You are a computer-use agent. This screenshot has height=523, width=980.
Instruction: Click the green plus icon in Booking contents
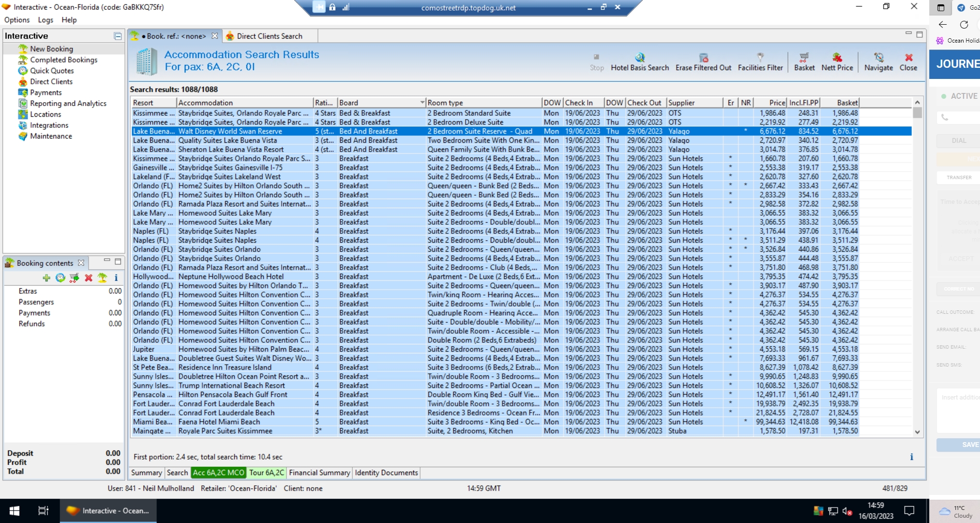(x=46, y=278)
